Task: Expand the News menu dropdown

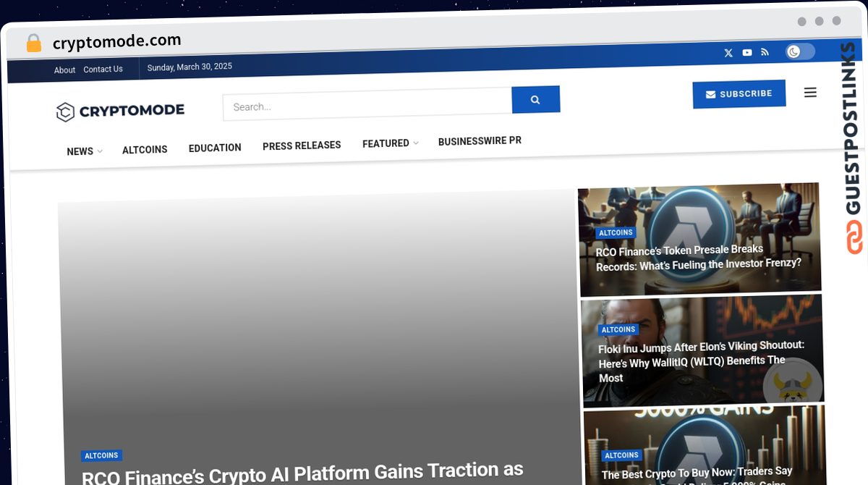Action: [x=84, y=151]
